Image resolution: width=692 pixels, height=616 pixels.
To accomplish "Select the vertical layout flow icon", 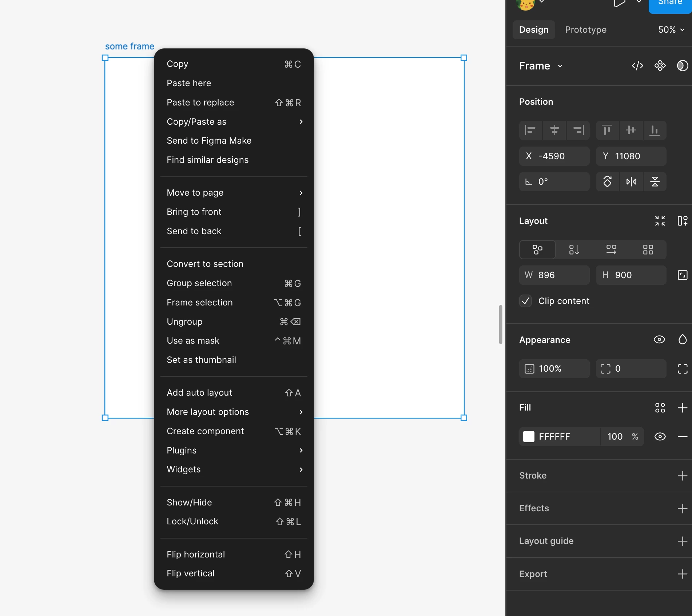I will 574,249.
